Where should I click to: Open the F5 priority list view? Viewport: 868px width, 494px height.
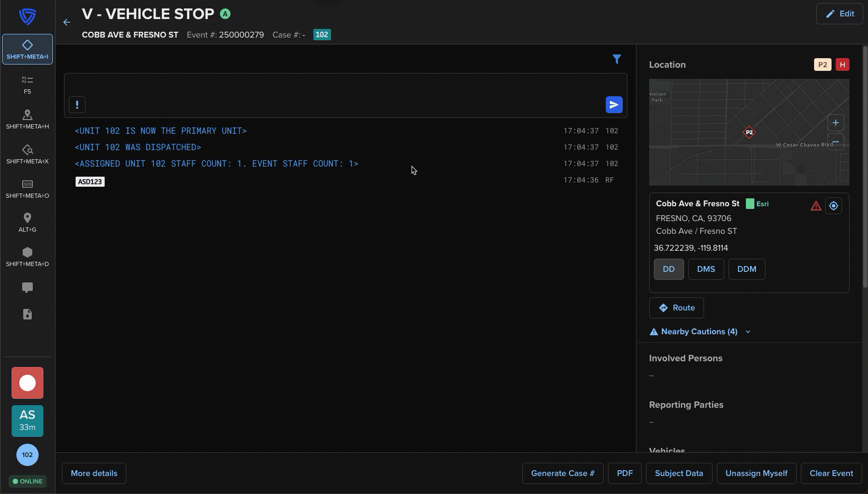pyautogui.click(x=27, y=84)
